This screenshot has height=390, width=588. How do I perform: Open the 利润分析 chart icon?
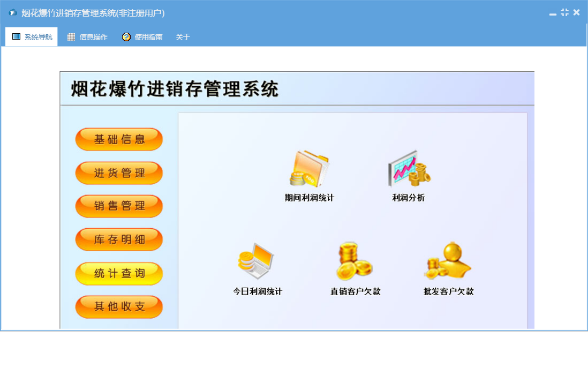(409, 168)
